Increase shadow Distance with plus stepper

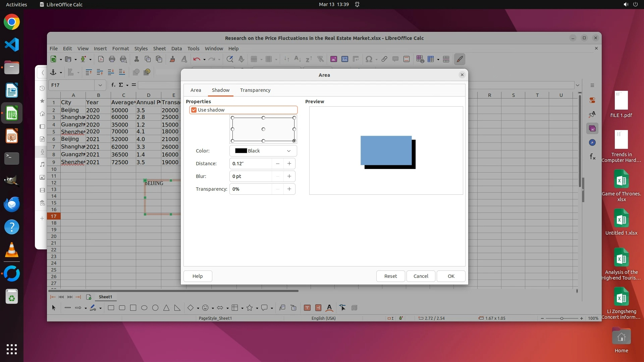tap(289, 164)
